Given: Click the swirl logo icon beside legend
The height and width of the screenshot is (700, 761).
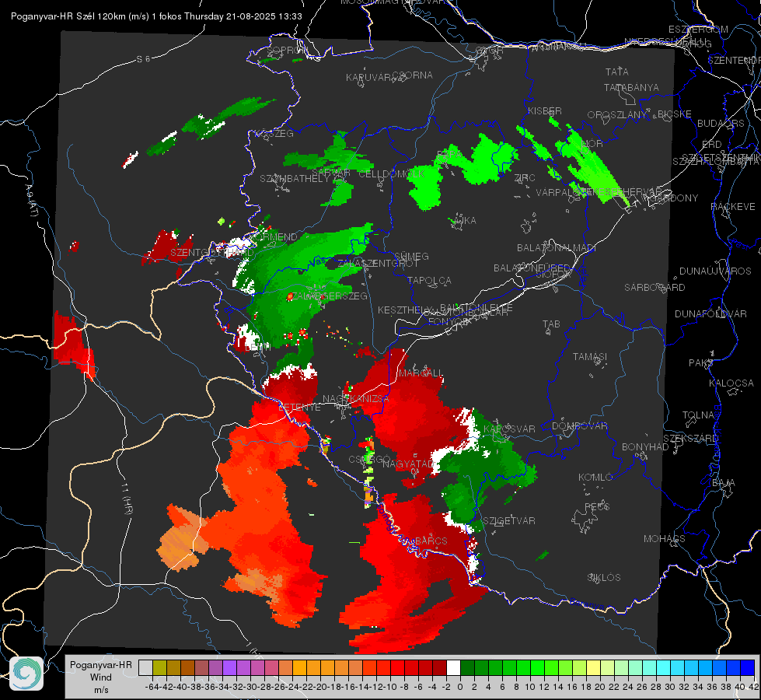Looking at the screenshot, I should pyautogui.click(x=26, y=674).
